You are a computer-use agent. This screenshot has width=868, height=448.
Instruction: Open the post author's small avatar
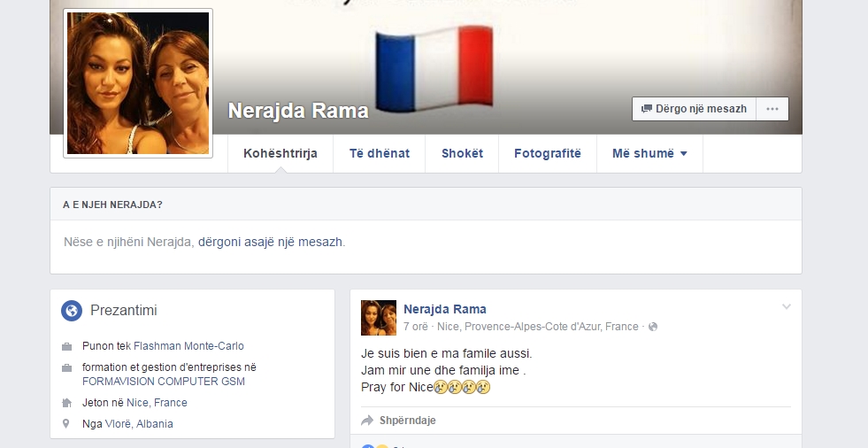click(x=379, y=318)
